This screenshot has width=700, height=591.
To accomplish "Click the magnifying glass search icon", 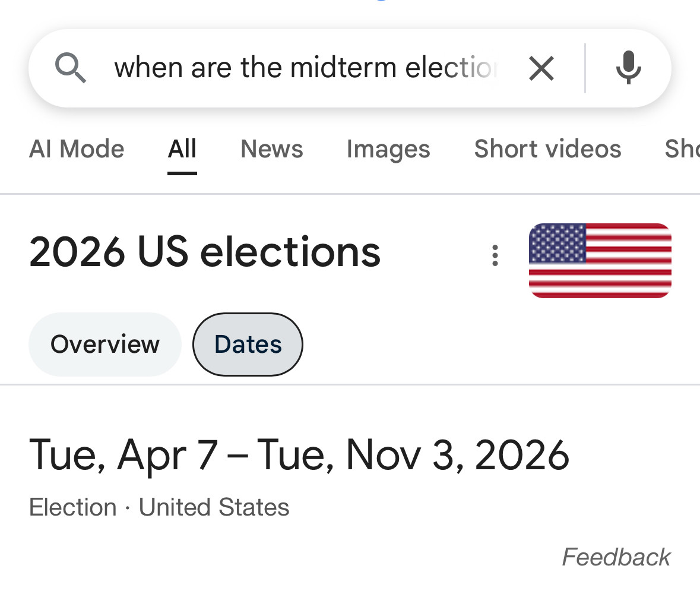I will [x=71, y=68].
